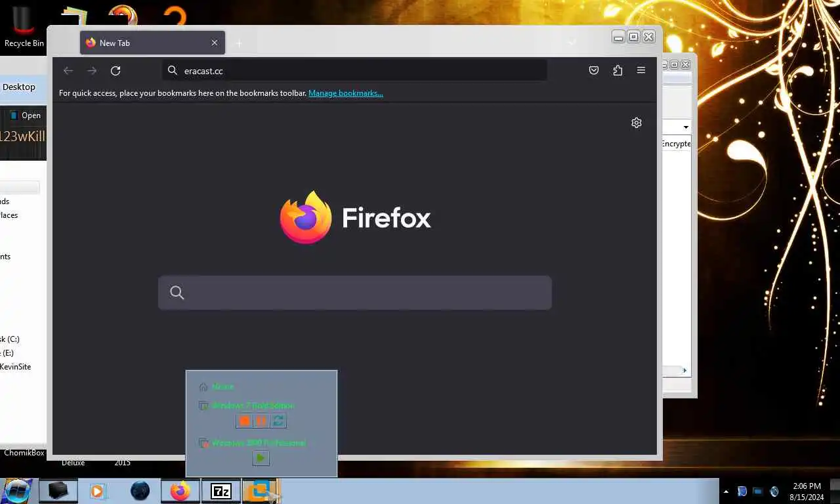
Task: Click Open in the left background window
Action: coord(25,115)
